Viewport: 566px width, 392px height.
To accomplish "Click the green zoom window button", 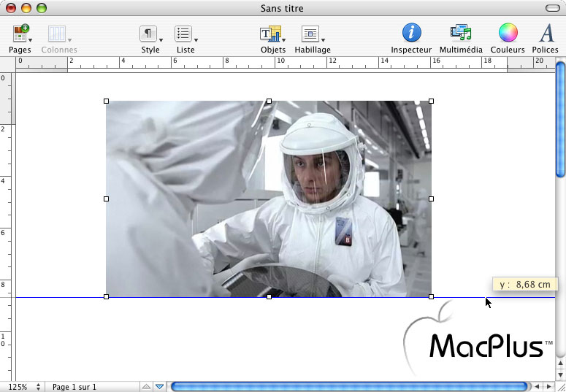I will [42, 8].
